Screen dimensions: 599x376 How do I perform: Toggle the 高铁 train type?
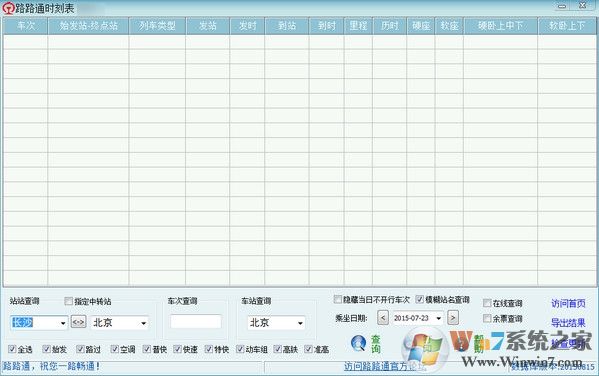[x=278, y=349]
